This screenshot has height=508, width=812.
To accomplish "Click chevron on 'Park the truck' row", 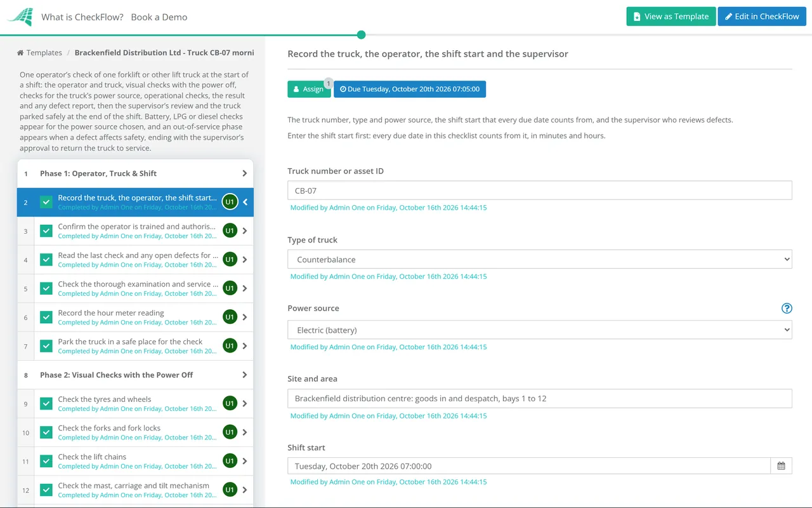I will pos(245,346).
